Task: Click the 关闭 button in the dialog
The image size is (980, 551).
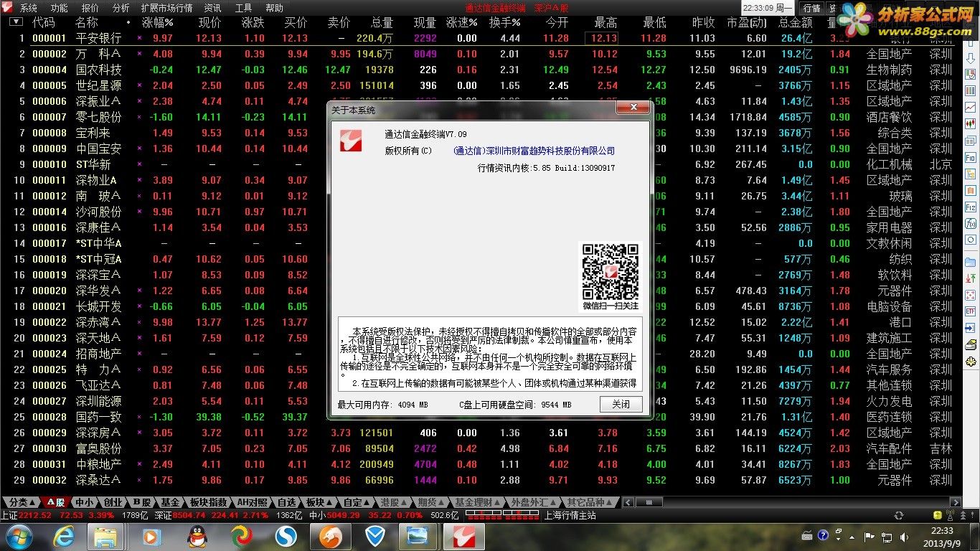Action: point(621,404)
